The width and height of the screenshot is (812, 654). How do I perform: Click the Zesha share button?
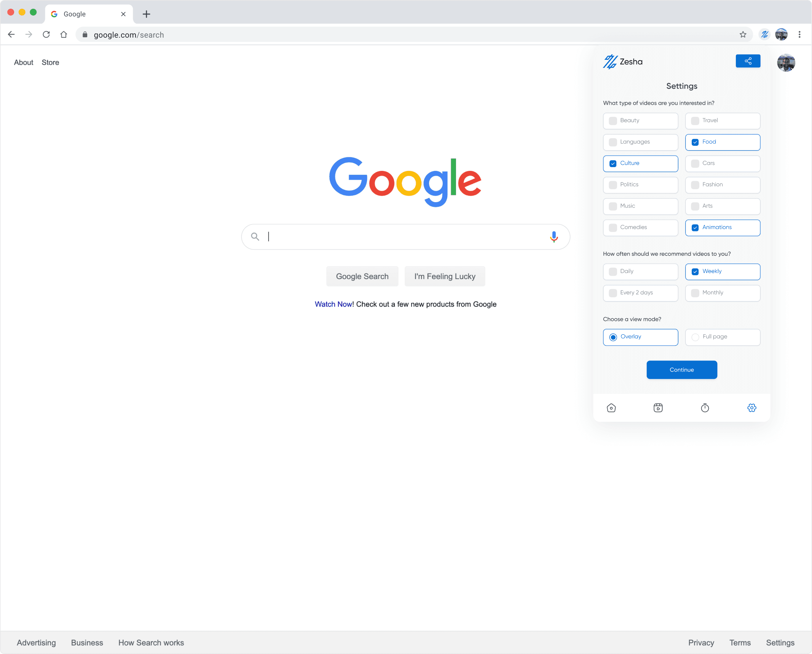pos(748,61)
